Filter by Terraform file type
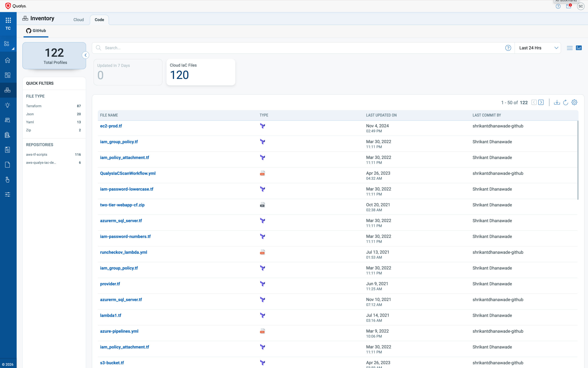Screen dimensions: 588x368 pyautogui.click(x=34, y=106)
